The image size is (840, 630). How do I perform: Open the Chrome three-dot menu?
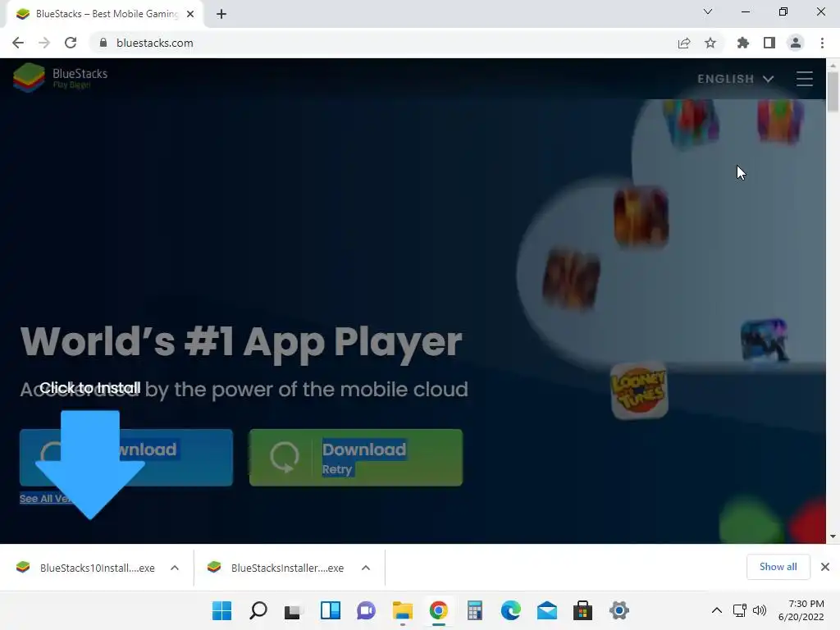tap(822, 43)
